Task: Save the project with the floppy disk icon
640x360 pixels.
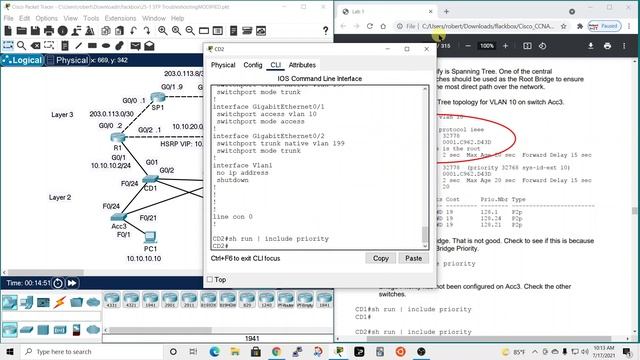Action: pyautogui.click(x=35, y=31)
